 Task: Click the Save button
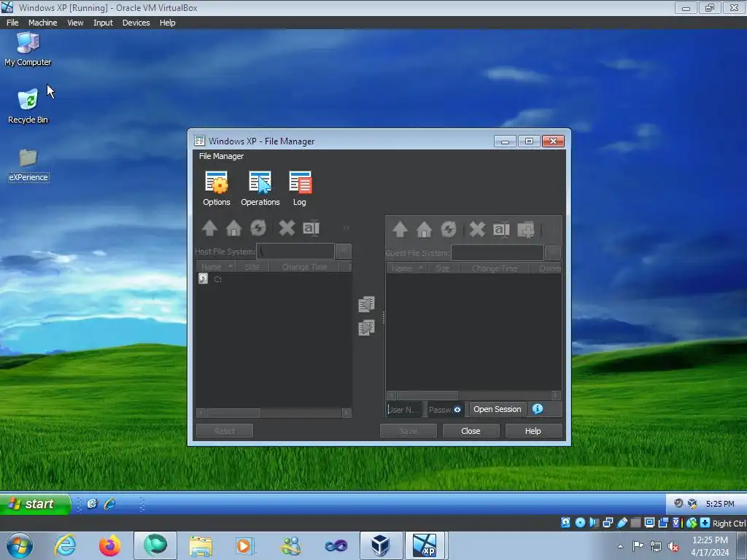pos(409,430)
